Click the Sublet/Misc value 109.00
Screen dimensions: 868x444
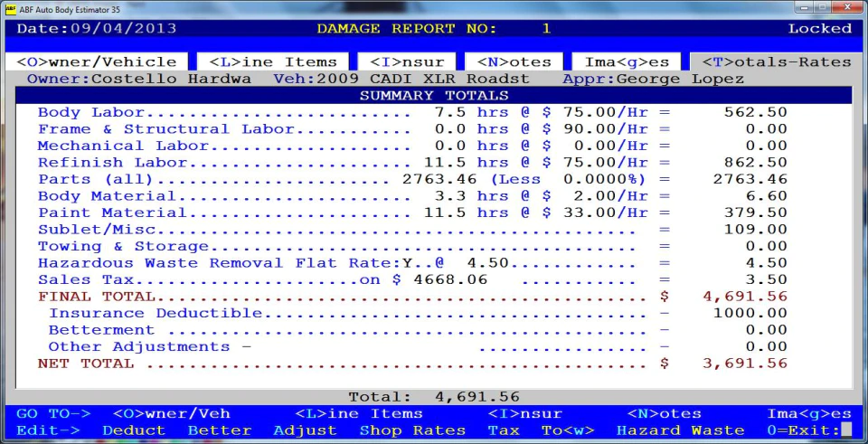click(x=756, y=230)
